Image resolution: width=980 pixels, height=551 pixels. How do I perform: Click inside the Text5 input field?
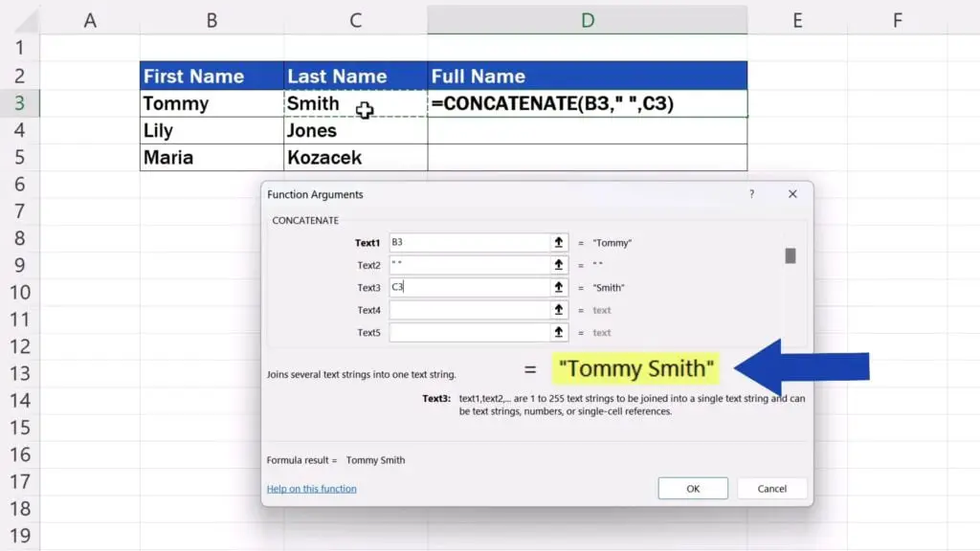pyautogui.click(x=467, y=333)
